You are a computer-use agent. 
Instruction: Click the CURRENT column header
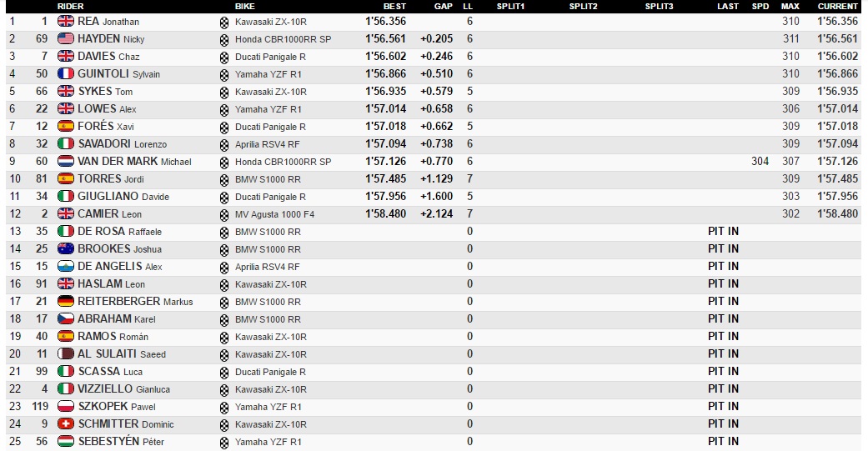click(837, 7)
